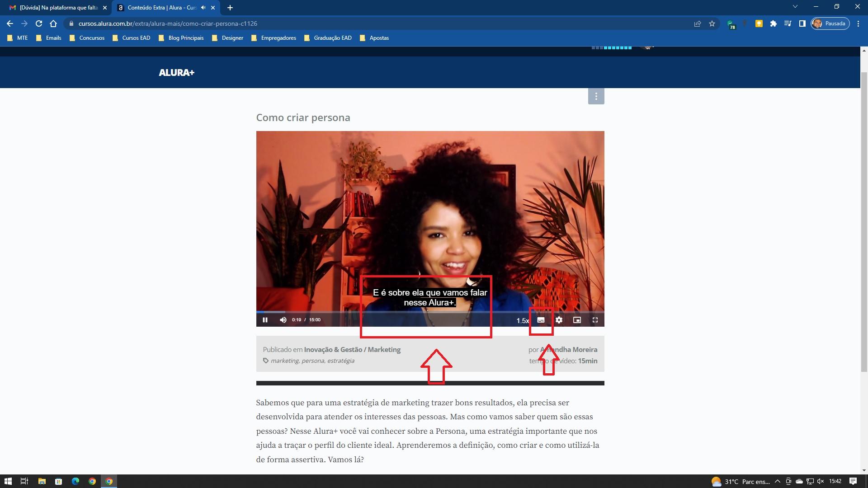The width and height of the screenshot is (868, 488).
Task: Click the page vertical scrollbar
Action: 864,222
